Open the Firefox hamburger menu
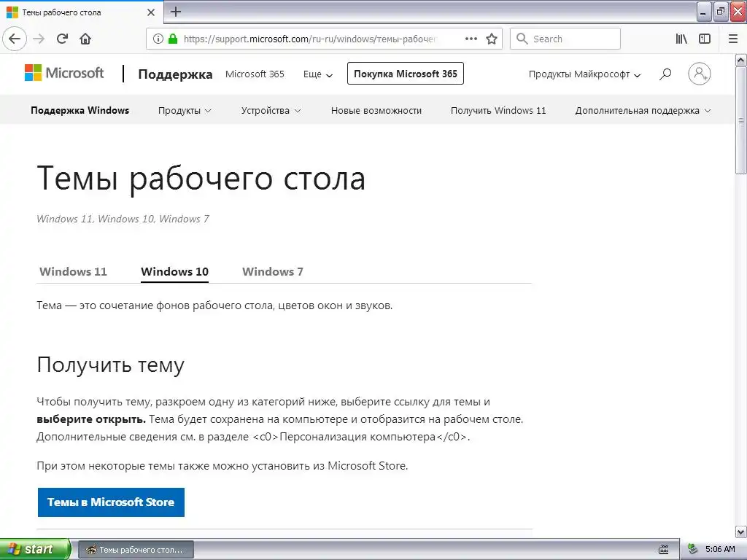This screenshot has height=560, width=747. point(733,39)
